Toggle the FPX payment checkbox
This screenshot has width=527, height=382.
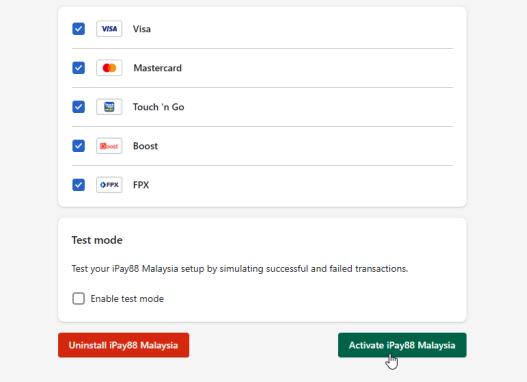[78, 185]
